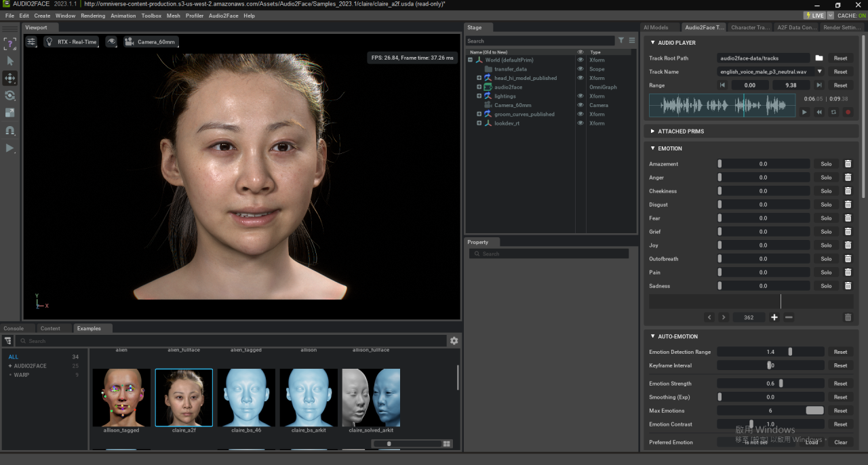Adjust the Emotion Detection Range slider
The image size is (868, 465).
(790, 352)
